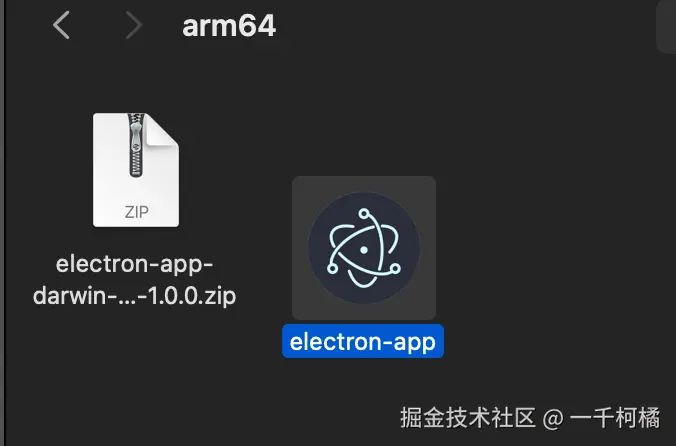Click the electron-app-darwin zip file name

(135, 280)
